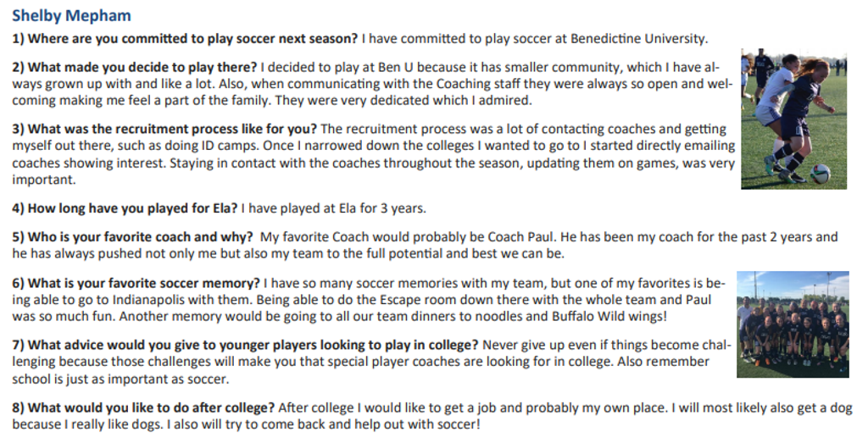The width and height of the screenshot is (868, 443).
Task: Click question 1 about committed soccer school
Action: [186, 39]
